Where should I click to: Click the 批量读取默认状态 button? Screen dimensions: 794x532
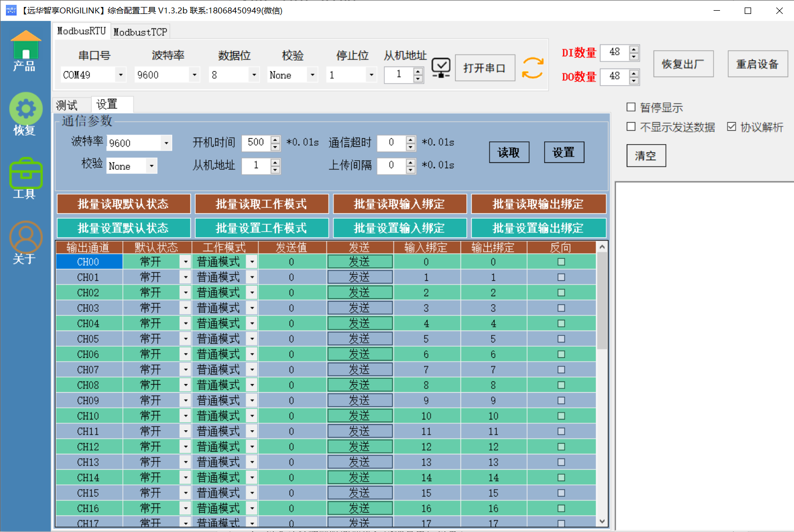click(x=123, y=204)
